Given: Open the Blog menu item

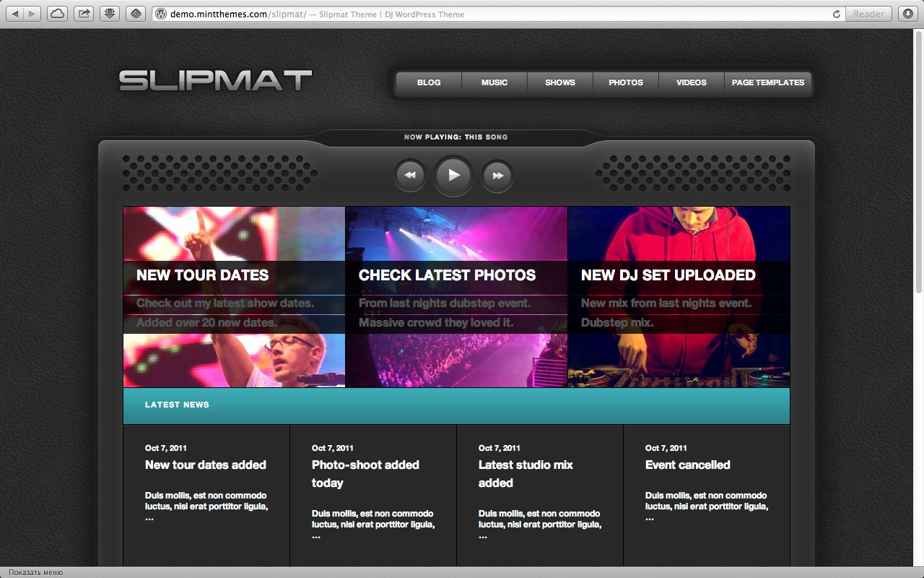Looking at the screenshot, I should click(429, 82).
